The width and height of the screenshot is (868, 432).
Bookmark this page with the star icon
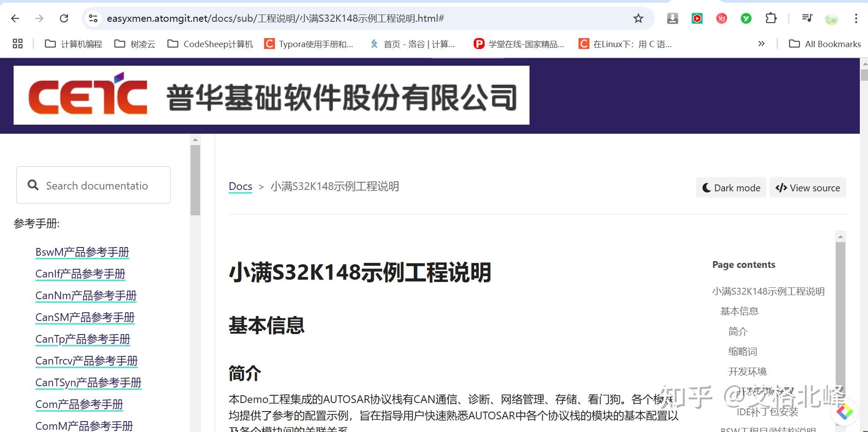(x=638, y=18)
